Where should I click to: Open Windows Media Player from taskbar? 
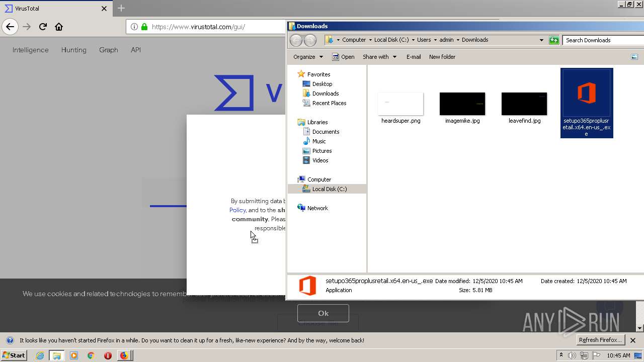point(74,355)
